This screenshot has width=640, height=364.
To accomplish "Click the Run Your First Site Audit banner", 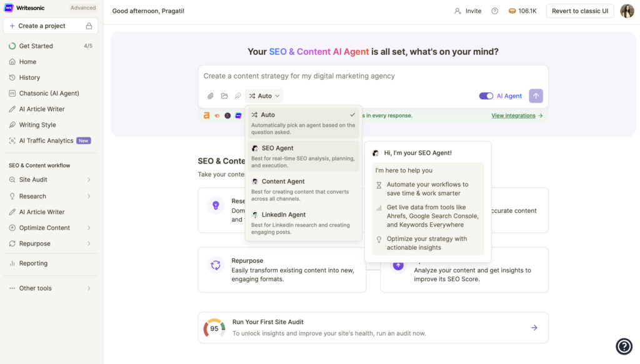I will [x=373, y=328].
